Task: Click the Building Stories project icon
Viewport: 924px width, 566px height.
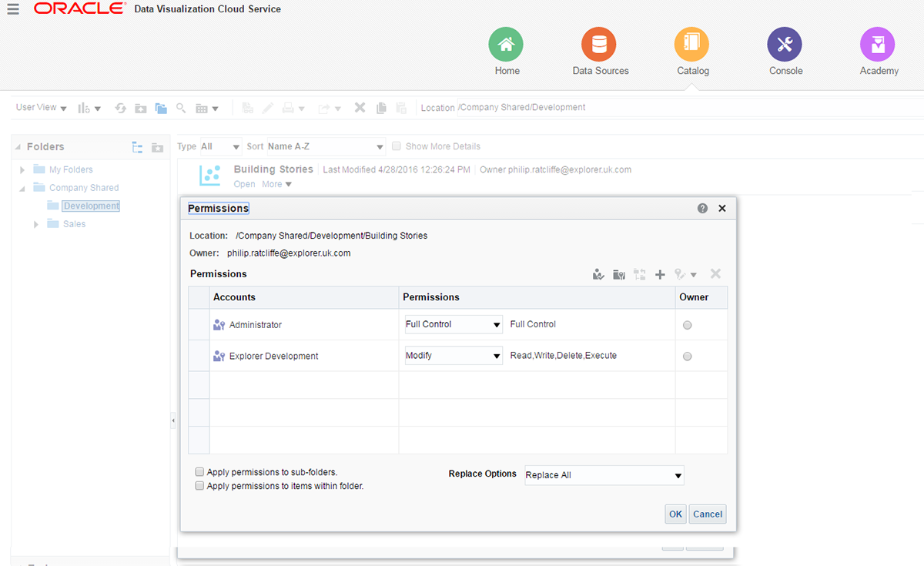Action: (210, 176)
